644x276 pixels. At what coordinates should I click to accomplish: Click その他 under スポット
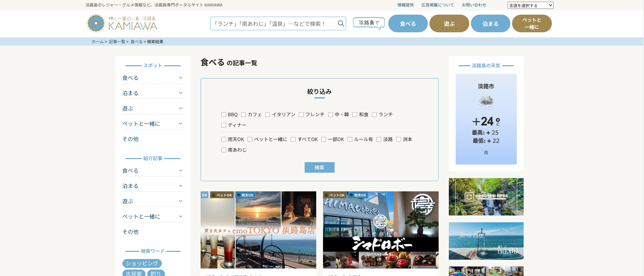click(131, 139)
